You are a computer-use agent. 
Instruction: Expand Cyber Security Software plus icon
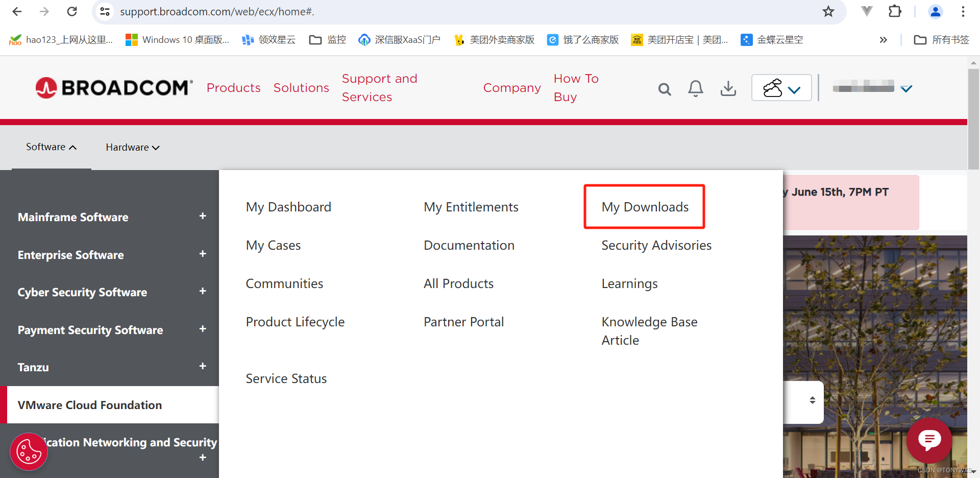[203, 291]
